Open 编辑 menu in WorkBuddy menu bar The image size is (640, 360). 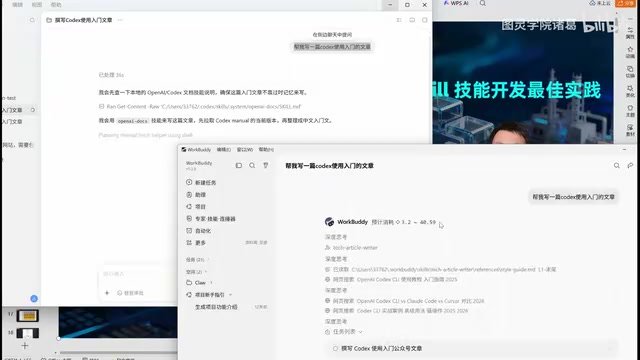pos(223,150)
